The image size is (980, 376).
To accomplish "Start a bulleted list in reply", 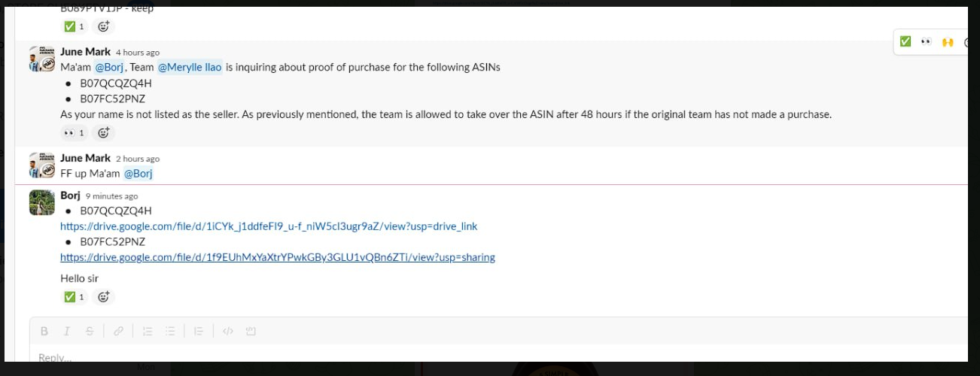I will pos(170,331).
